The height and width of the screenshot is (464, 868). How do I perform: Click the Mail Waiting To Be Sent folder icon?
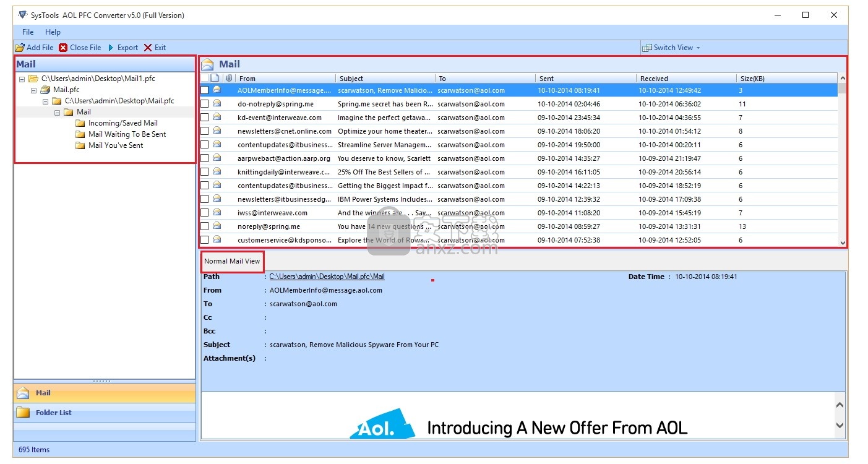[80, 134]
